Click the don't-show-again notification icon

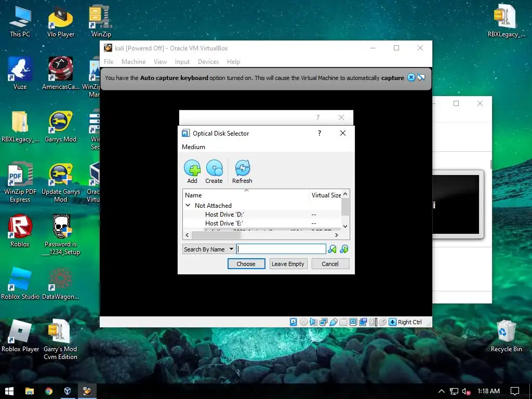point(421,77)
